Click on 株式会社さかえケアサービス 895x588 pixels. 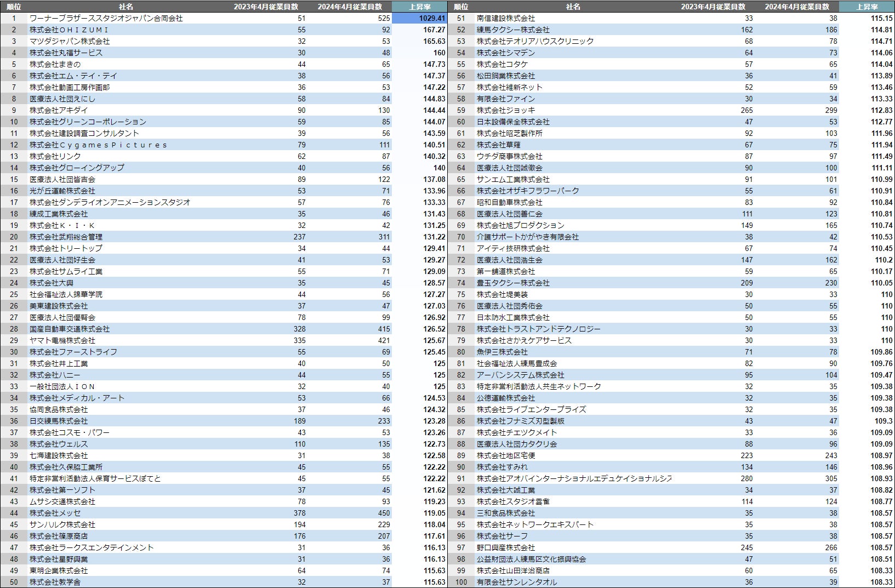pos(525,340)
